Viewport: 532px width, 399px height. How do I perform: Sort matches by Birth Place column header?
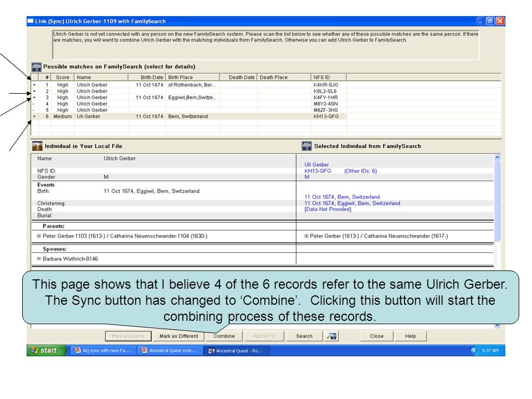[192, 78]
